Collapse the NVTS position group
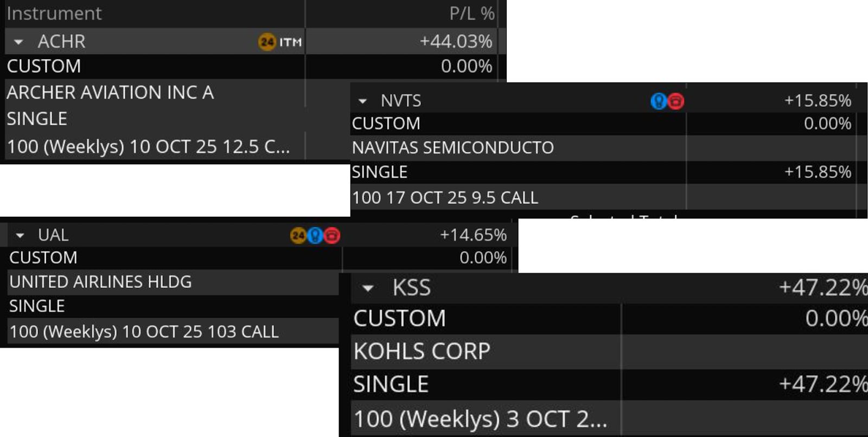 point(362,101)
